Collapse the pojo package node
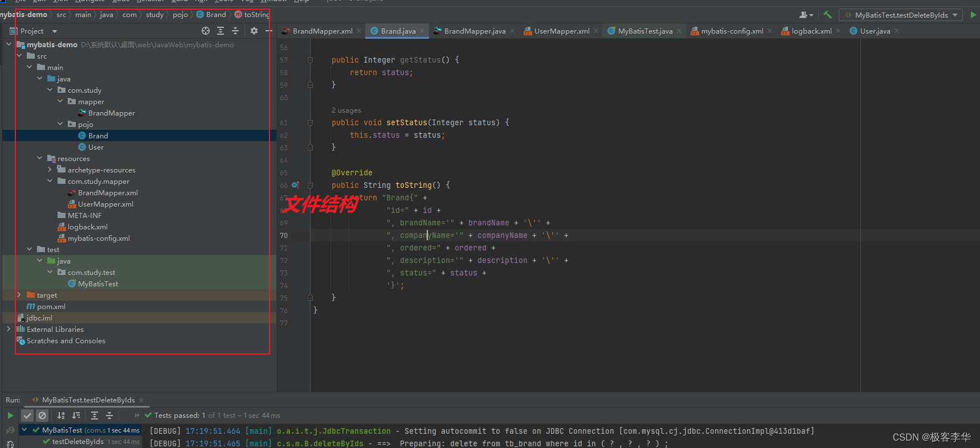This screenshot has height=448, width=980. (x=60, y=124)
